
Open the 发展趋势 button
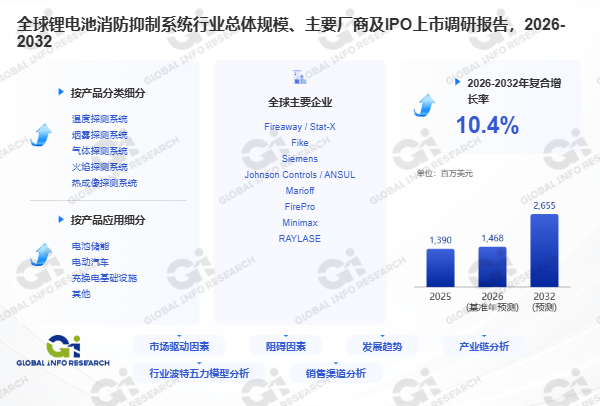tap(382, 346)
